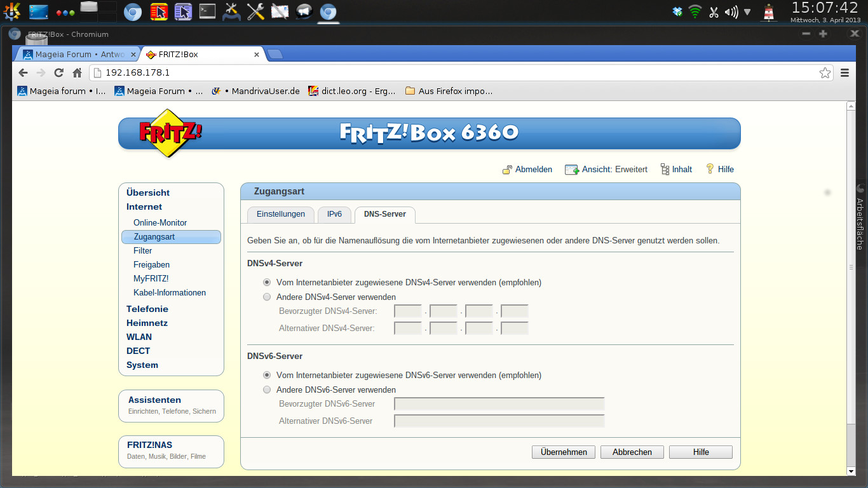Close the FRITZ!Box browser tab

coord(257,55)
